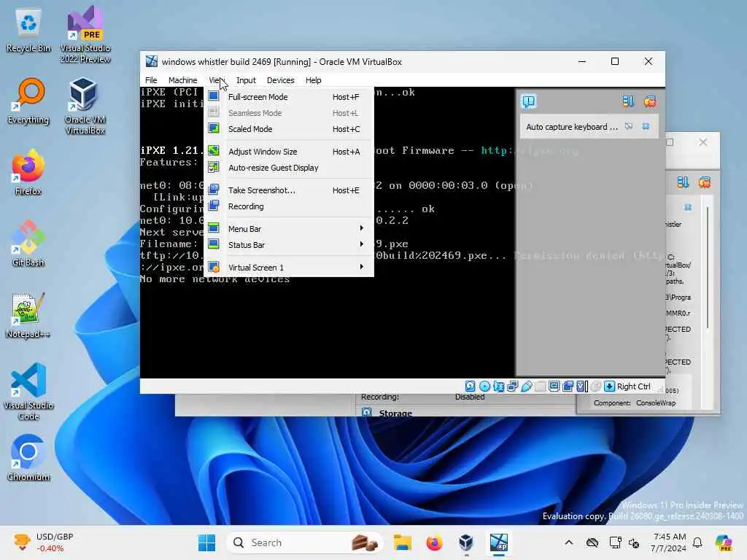Click the audio indicator in status bar
Image resolution: width=747 pixels, height=560 pixels.
(x=498, y=386)
